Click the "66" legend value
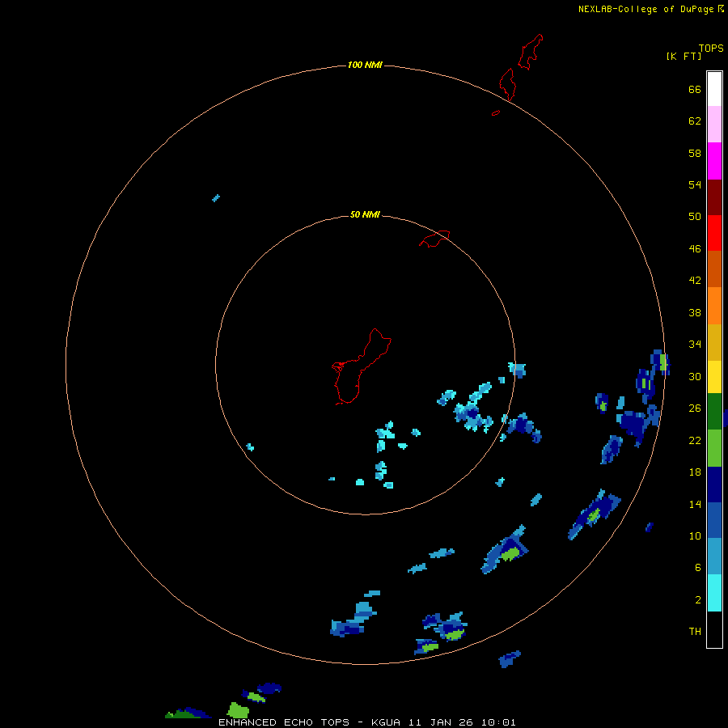The height and width of the screenshot is (728, 728). point(695,89)
